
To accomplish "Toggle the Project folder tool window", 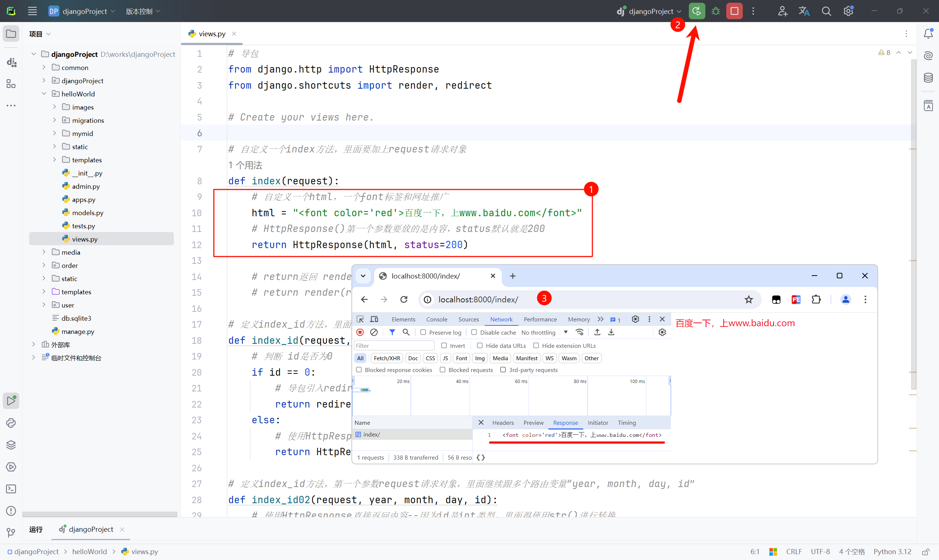I will tap(11, 34).
